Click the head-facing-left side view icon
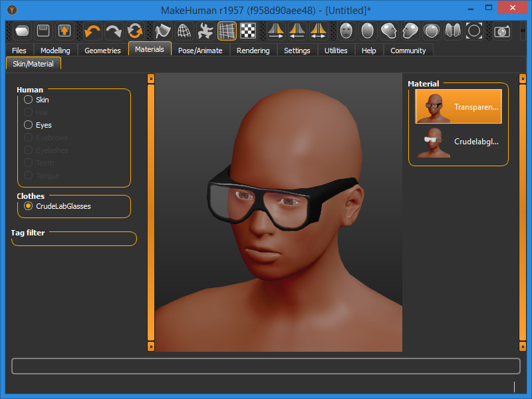The image size is (532, 399). (x=410, y=31)
